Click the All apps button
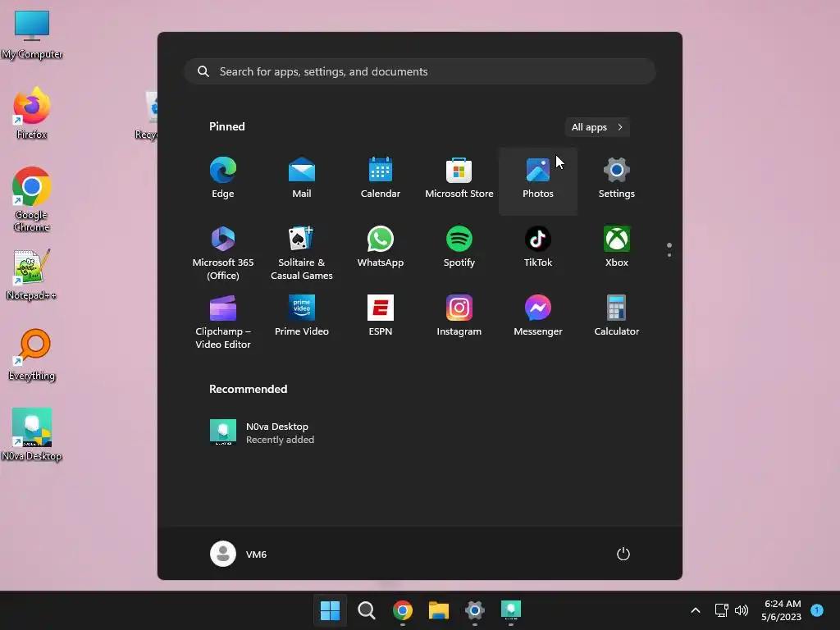The width and height of the screenshot is (840, 630). click(x=597, y=127)
